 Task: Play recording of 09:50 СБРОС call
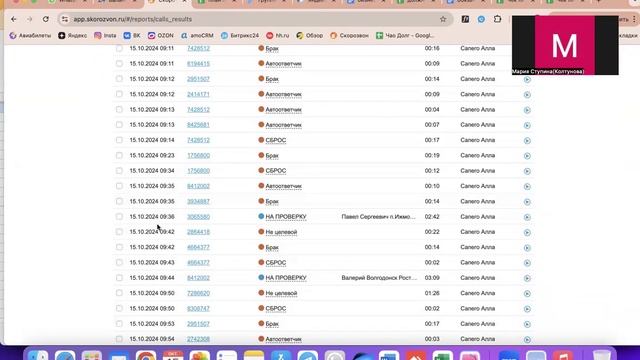coord(527,309)
